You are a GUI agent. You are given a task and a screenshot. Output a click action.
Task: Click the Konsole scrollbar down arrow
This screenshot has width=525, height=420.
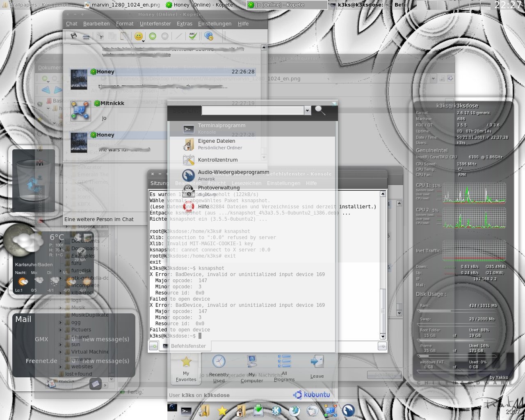383,336
